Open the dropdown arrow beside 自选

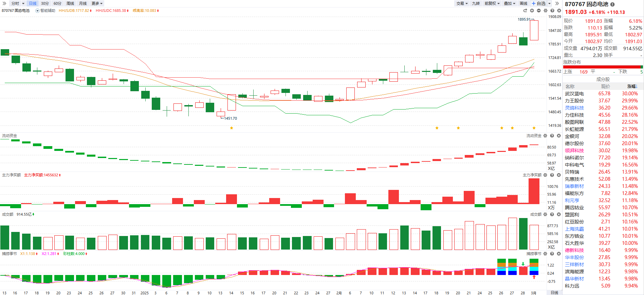click(549, 3)
